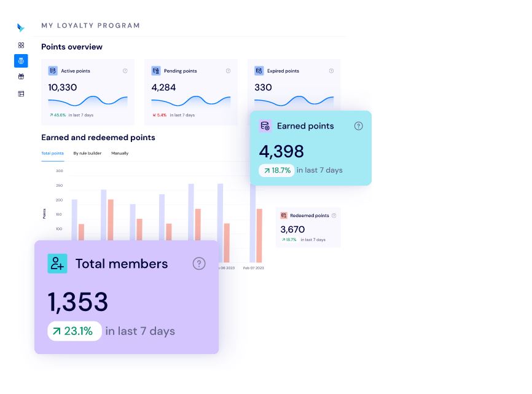
Task: Click the 23.1% growth badge on Total members
Action: pyautogui.click(x=74, y=331)
